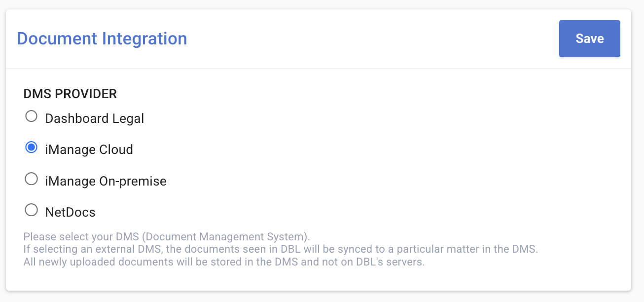Switch provider from iManage Cloud to Dashboard Legal

tap(31, 116)
